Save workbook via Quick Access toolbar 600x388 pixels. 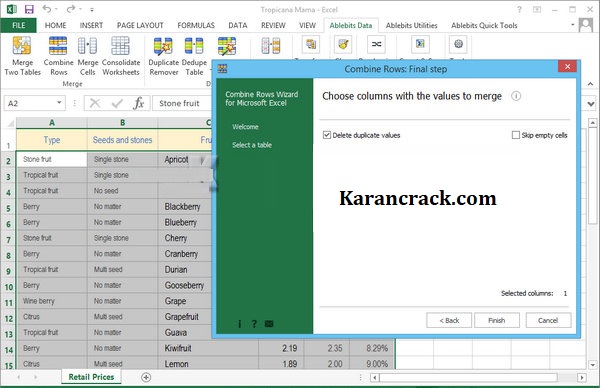[29, 9]
